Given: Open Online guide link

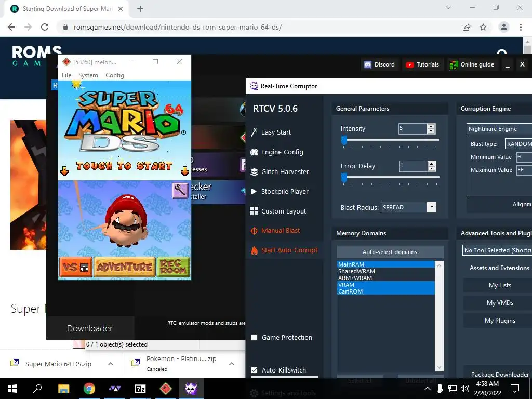Looking at the screenshot, I should pyautogui.click(x=472, y=64).
